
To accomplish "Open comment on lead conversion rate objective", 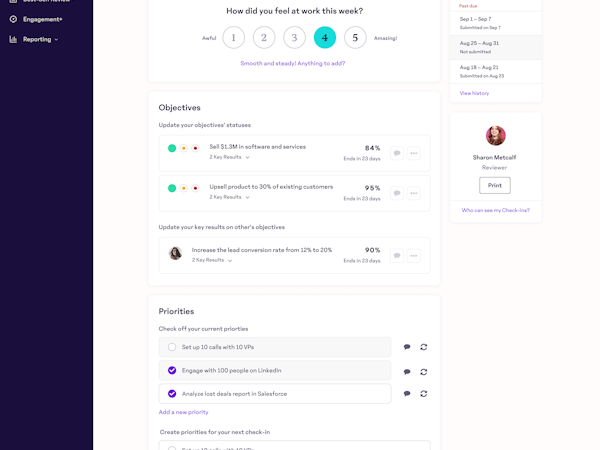I will pyautogui.click(x=397, y=255).
